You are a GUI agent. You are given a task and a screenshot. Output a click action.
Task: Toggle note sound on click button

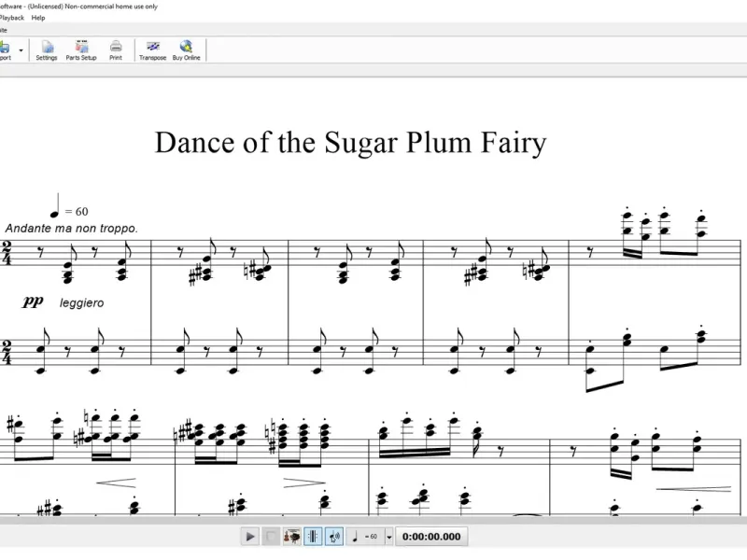click(334, 537)
